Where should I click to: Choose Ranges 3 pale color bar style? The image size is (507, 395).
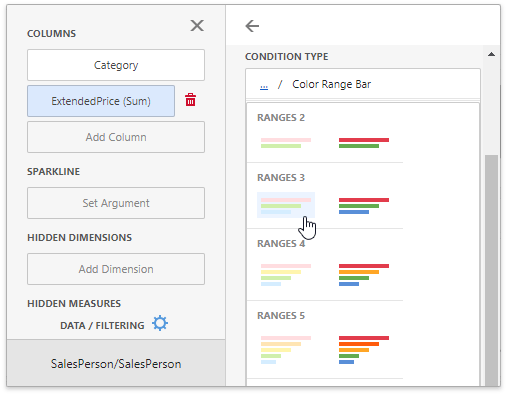point(286,205)
